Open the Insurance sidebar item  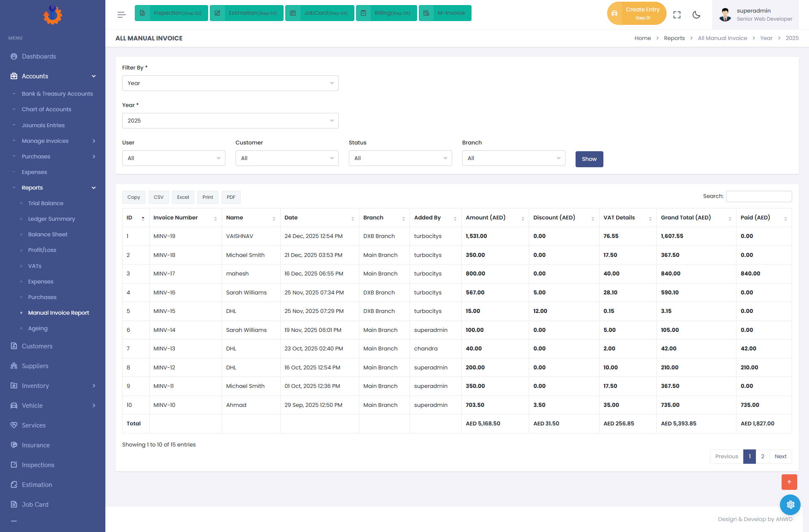coord(36,445)
